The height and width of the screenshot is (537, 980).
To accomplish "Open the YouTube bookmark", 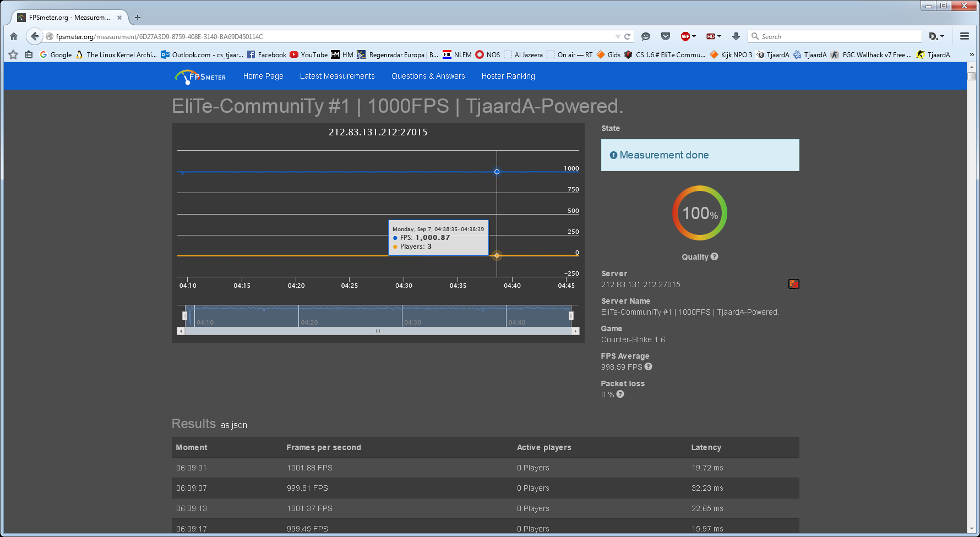I will 309,54.
